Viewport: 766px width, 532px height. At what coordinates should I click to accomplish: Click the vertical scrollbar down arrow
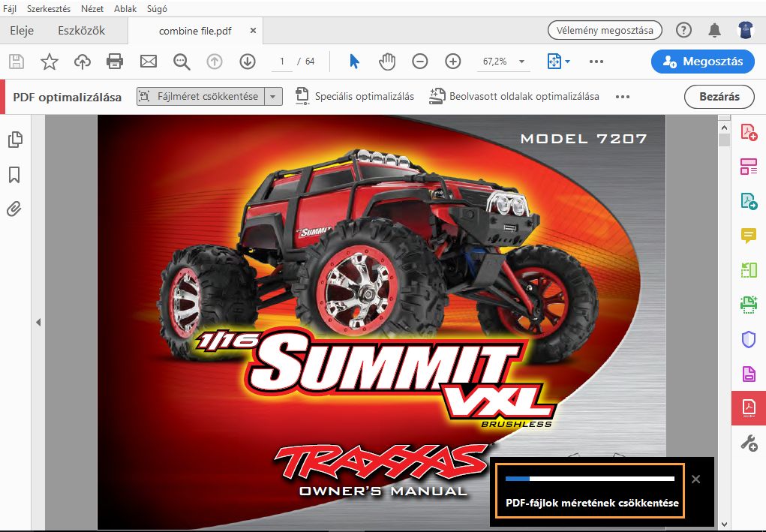pyautogui.click(x=725, y=524)
